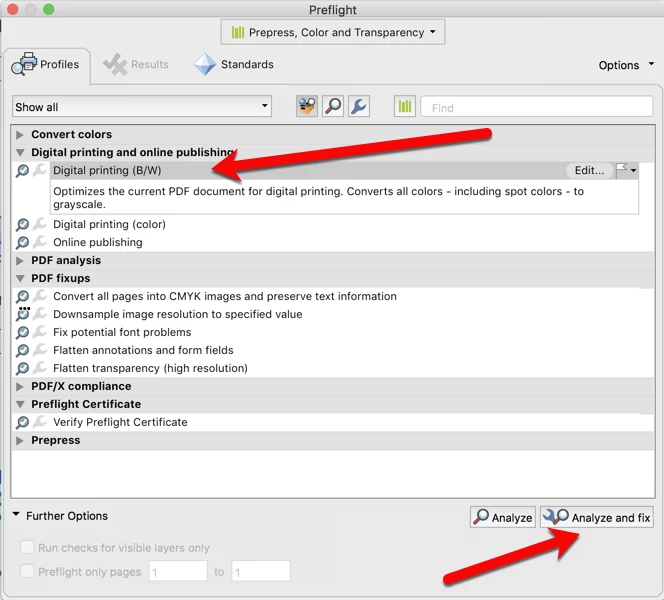Select Verify Preflight Certificate profile

[x=120, y=422]
